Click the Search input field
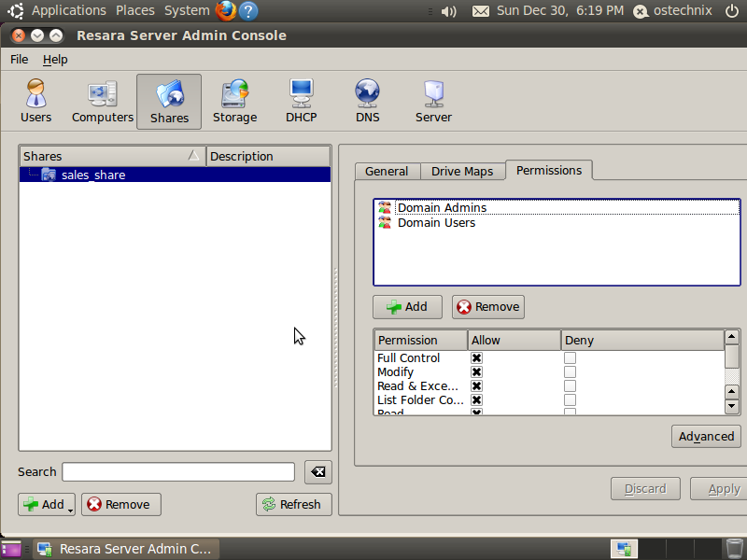Screen dimensions: 747x560 click(177, 472)
